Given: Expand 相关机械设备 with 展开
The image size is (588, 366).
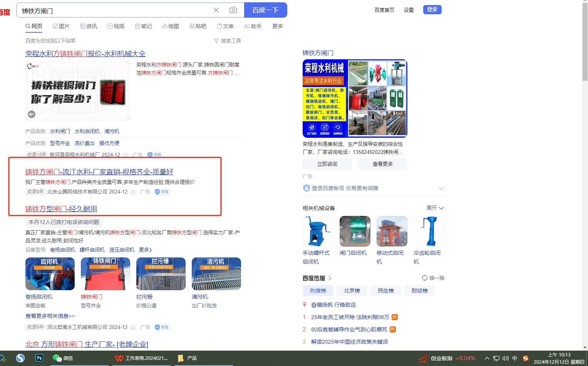Looking at the screenshot, I should (435, 208).
